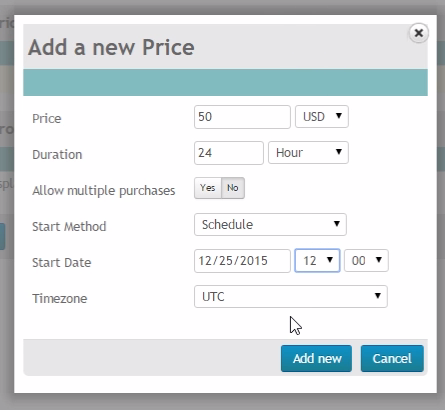Click the Add new button

click(x=316, y=358)
